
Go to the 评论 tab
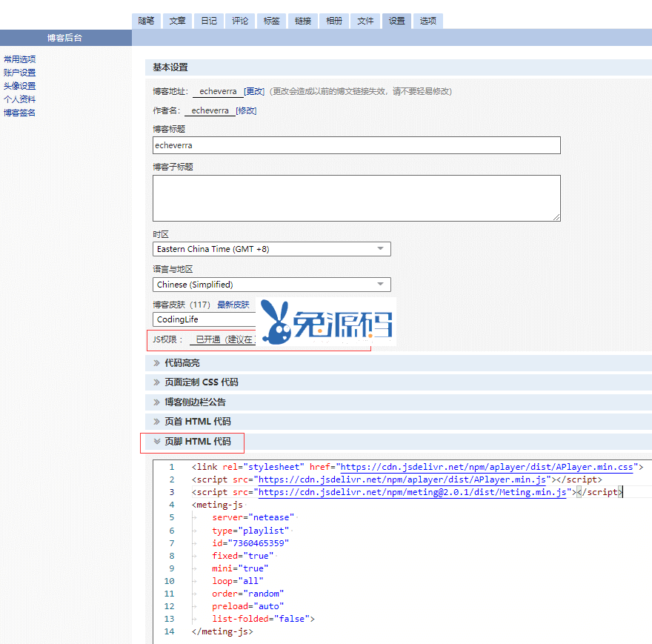240,21
